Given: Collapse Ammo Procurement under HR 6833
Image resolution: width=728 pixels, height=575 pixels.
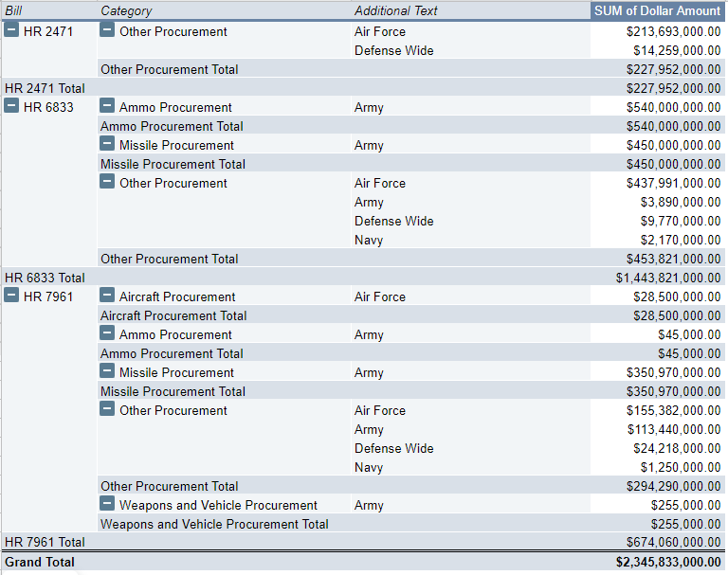Looking at the screenshot, I should [107, 105].
